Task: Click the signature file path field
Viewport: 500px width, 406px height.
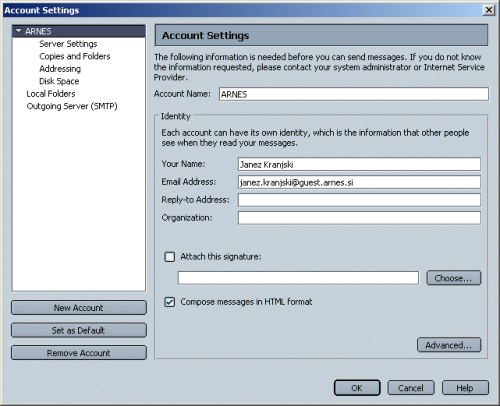Action: tap(298, 278)
